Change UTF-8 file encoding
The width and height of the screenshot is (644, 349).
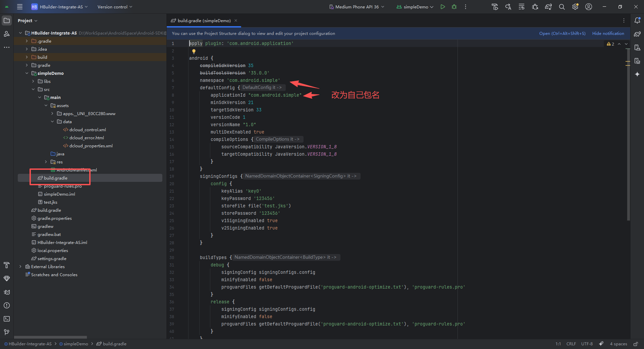pyautogui.click(x=587, y=344)
